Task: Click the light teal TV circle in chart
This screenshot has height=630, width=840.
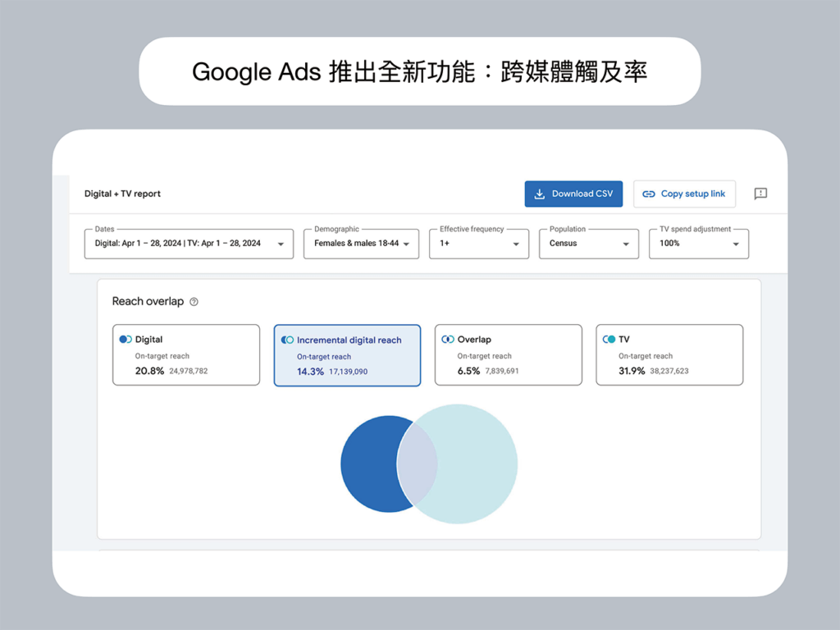Action: [478, 464]
